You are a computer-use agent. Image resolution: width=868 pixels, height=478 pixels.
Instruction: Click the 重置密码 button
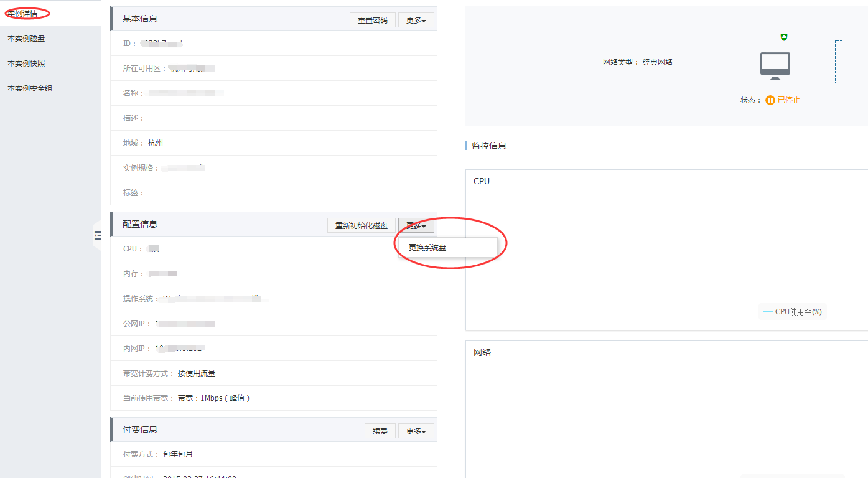[x=372, y=20]
